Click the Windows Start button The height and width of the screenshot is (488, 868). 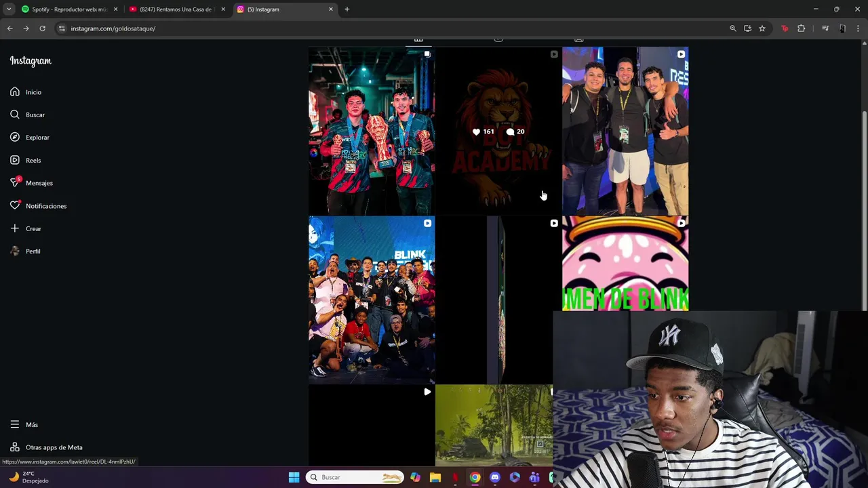(294, 477)
